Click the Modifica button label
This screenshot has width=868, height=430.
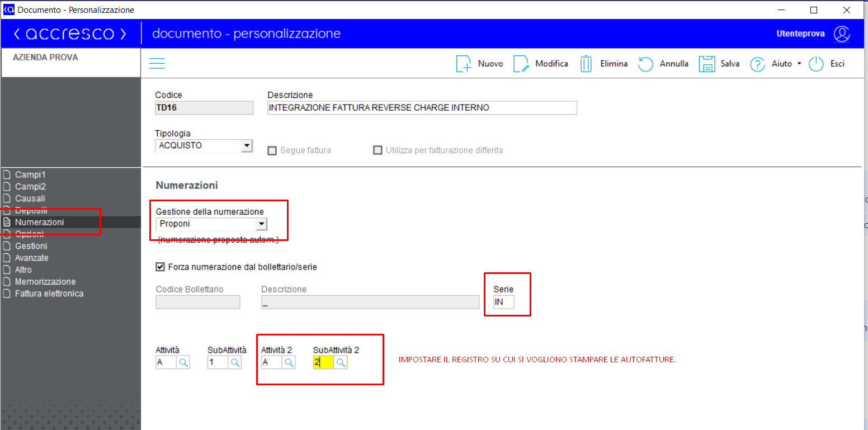[551, 64]
